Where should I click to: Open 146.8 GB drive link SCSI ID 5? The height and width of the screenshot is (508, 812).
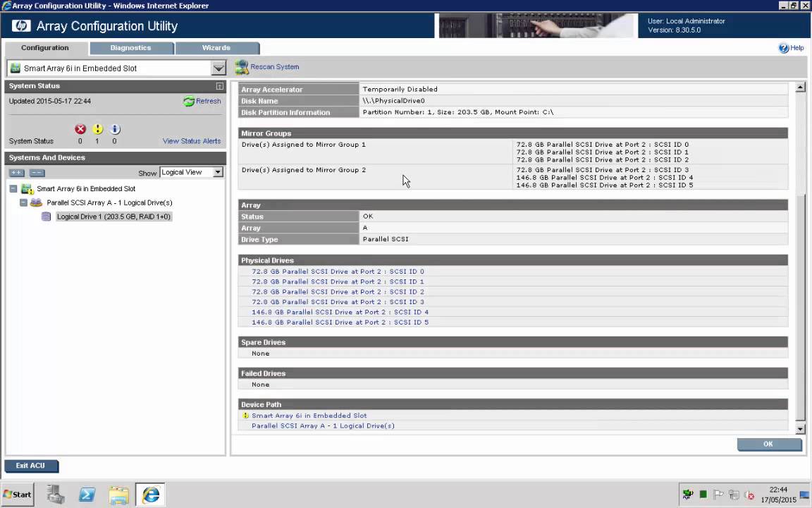pos(340,322)
